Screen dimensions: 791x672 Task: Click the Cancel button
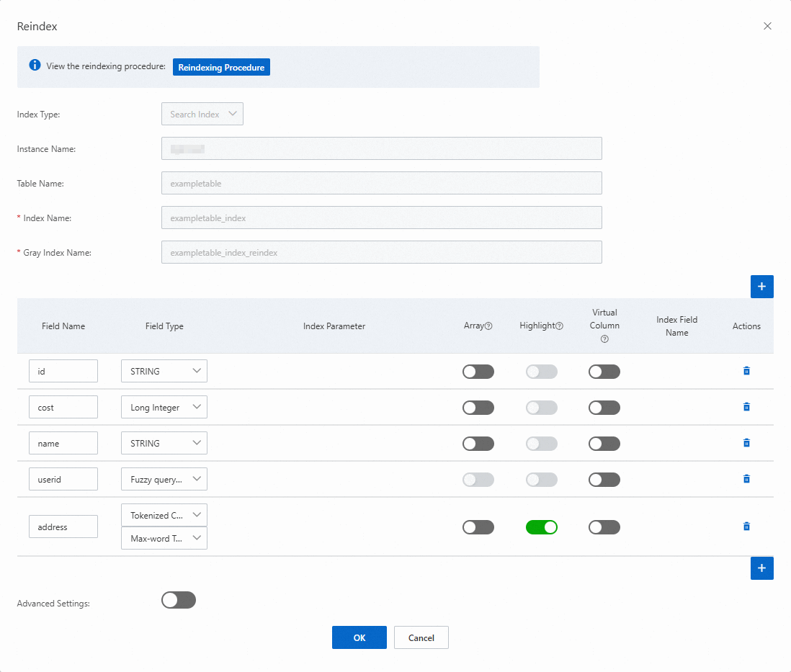click(421, 637)
